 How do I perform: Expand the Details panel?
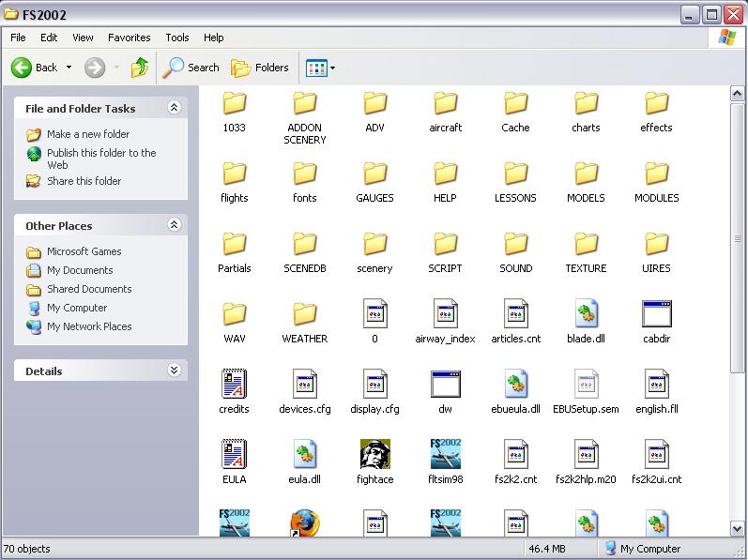tap(174, 371)
